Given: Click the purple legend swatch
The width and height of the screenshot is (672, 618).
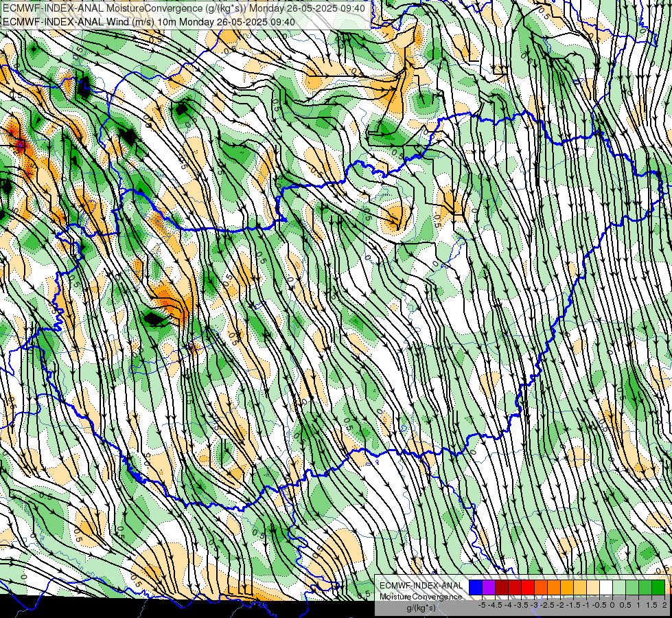Looking at the screenshot, I should pos(489,587).
